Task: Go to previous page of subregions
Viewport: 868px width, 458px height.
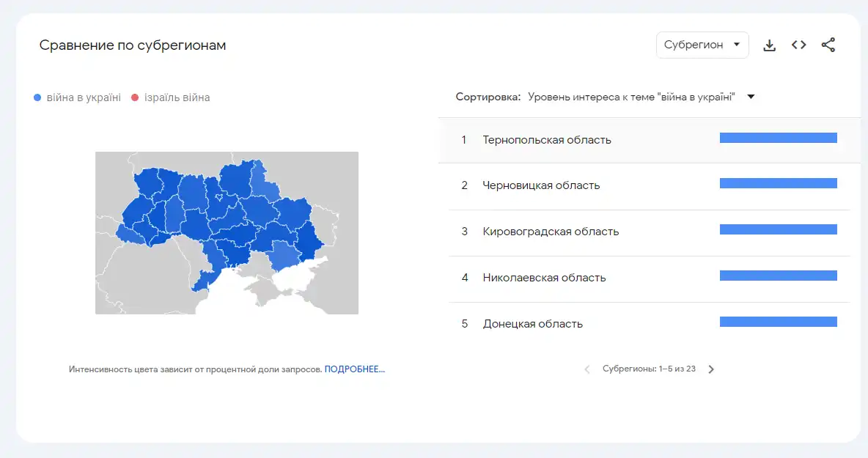Action: coord(586,369)
